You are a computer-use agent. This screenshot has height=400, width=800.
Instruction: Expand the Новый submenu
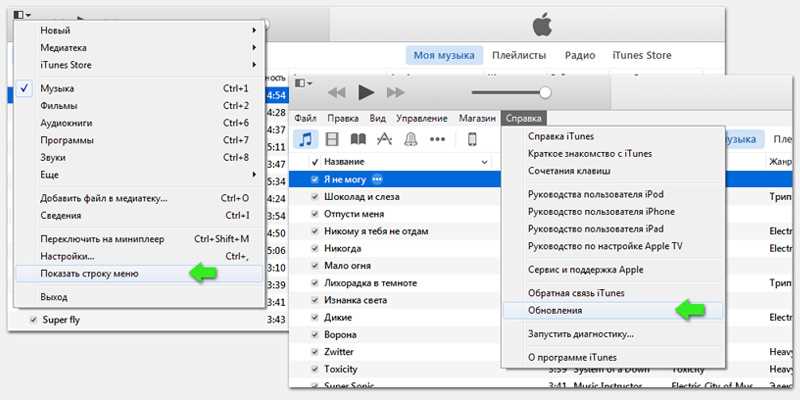(x=140, y=31)
